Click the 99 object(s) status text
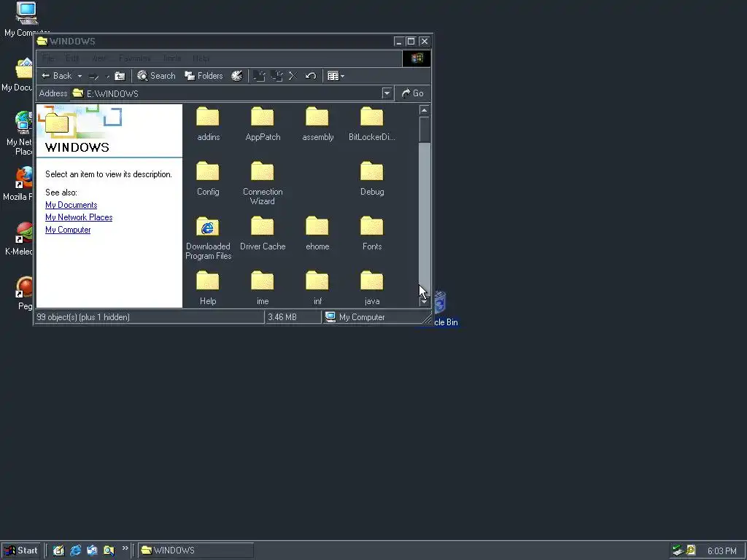 83,317
